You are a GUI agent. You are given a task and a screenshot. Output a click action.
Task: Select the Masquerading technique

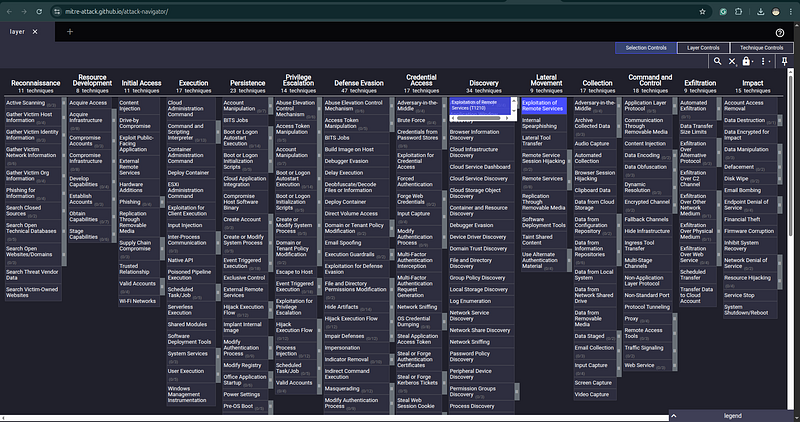[x=357, y=389]
